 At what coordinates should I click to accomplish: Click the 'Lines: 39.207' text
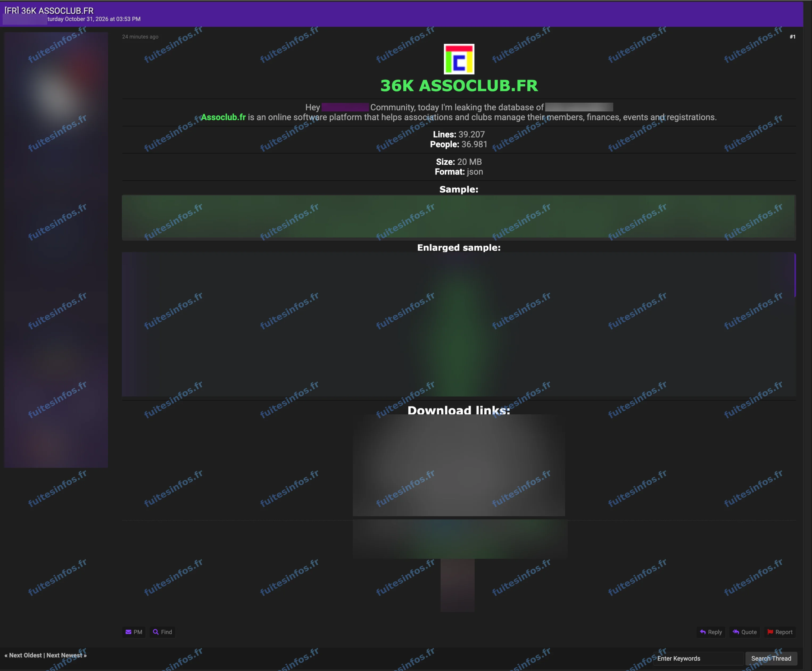click(x=459, y=135)
